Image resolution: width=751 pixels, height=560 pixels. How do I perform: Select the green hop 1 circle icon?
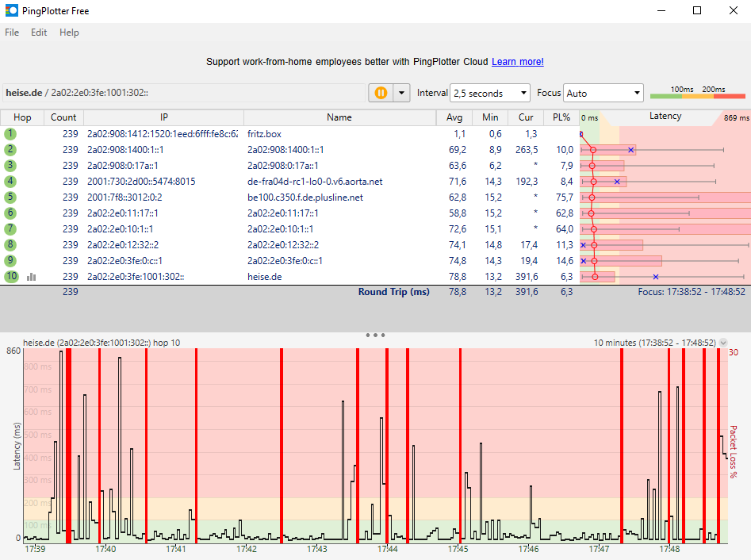click(x=10, y=134)
